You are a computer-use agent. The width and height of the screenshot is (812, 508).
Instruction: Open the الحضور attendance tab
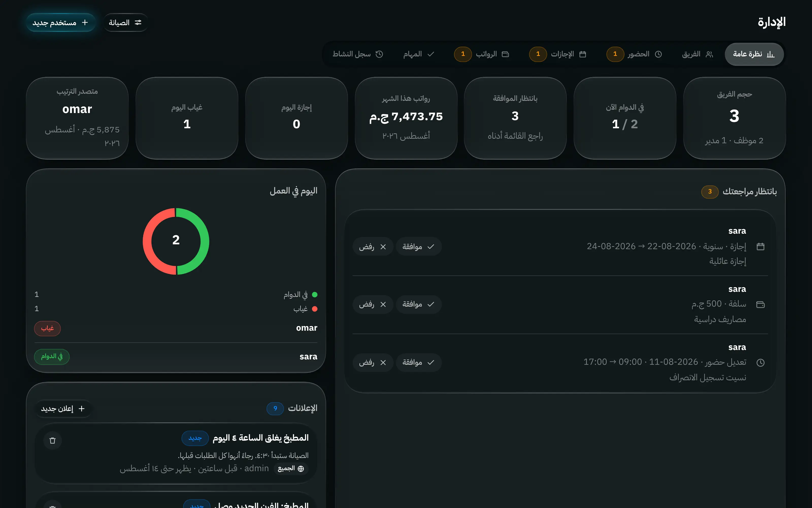coord(634,54)
